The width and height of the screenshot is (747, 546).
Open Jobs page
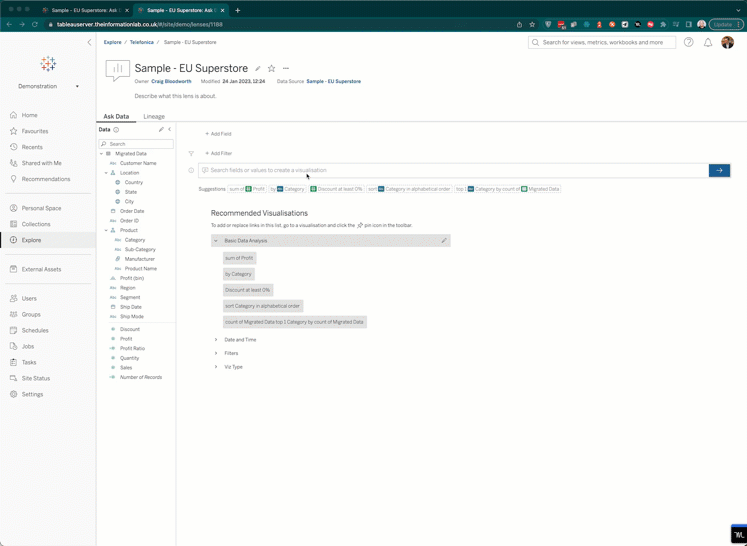(28, 346)
